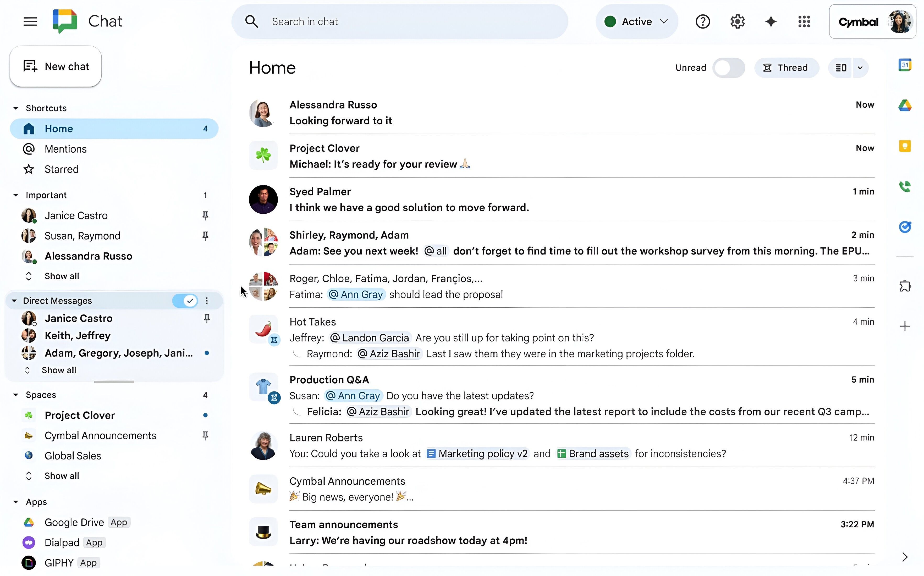
Task: Collapse the Important section
Action: click(x=15, y=195)
